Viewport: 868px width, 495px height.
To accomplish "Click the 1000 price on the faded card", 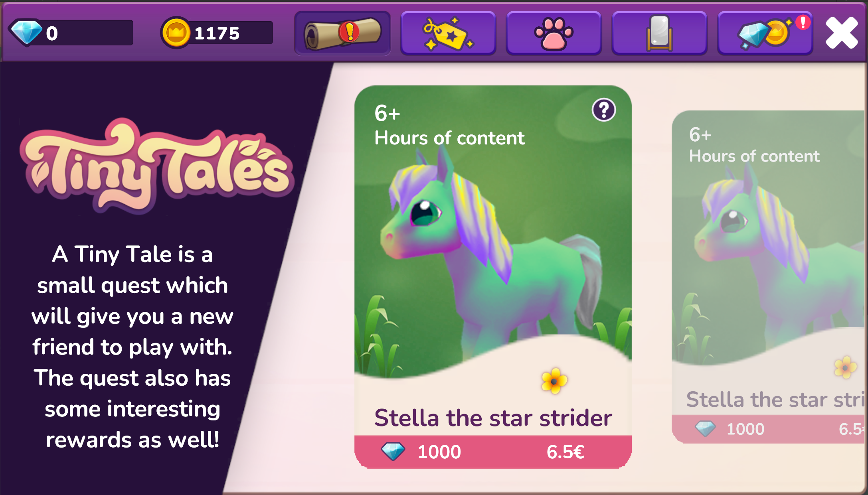I will (x=745, y=429).
